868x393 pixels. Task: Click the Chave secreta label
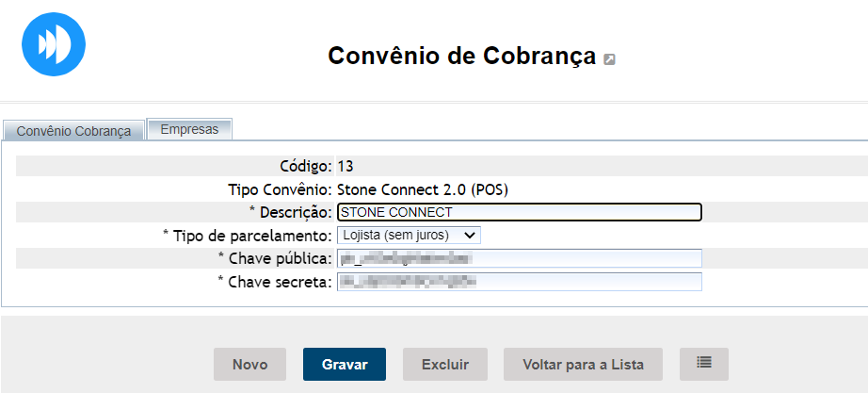coord(275,282)
